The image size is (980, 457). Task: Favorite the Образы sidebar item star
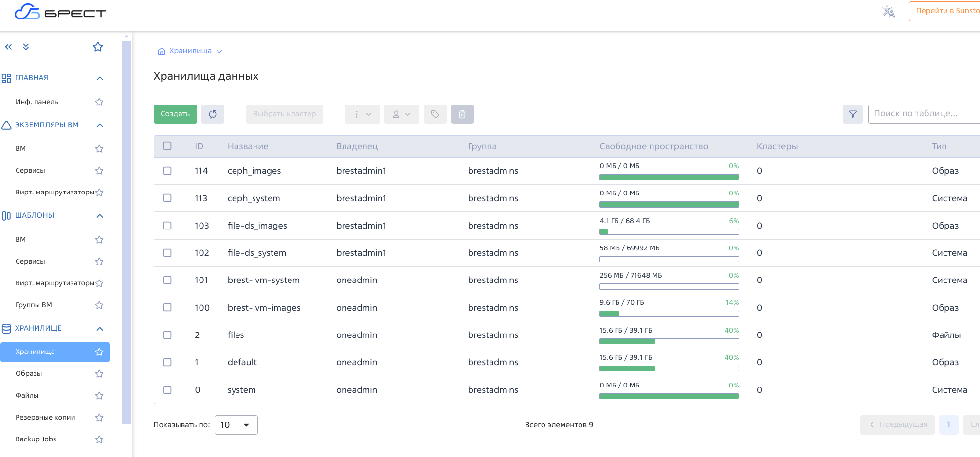(x=99, y=374)
